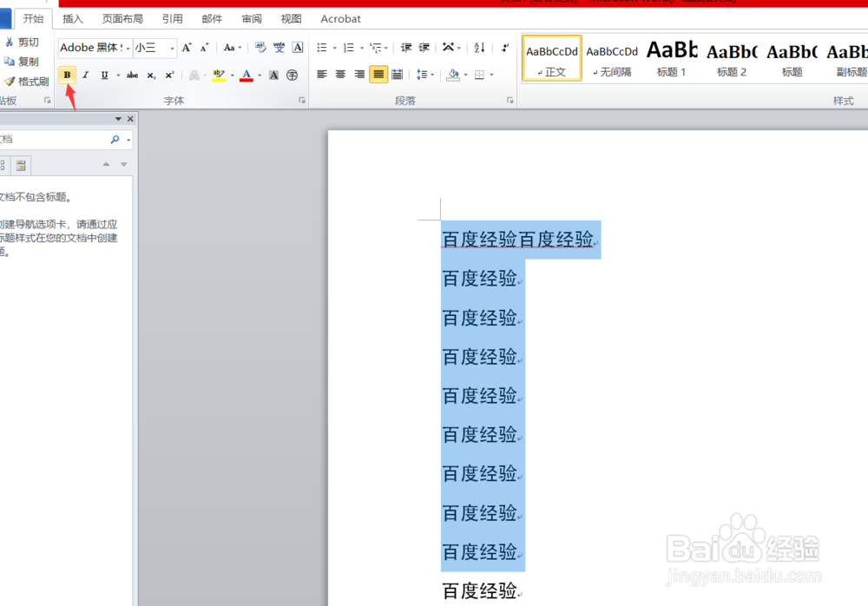Click the Shrink Font icon
This screenshot has height=606, width=868.
point(204,48)
